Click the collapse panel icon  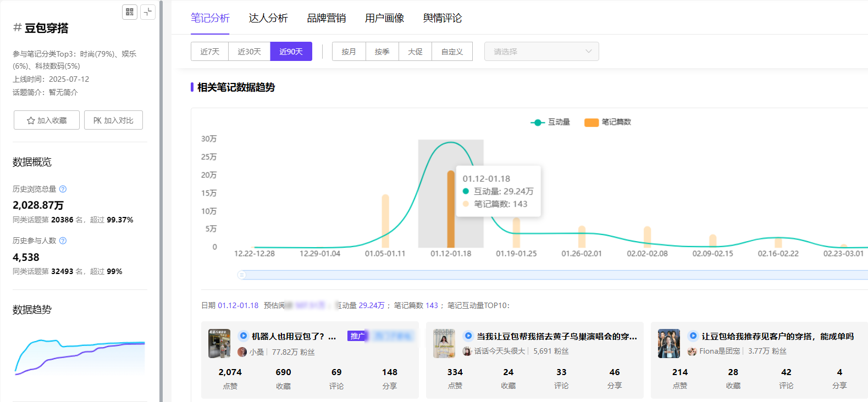click(x=148, y=12)
